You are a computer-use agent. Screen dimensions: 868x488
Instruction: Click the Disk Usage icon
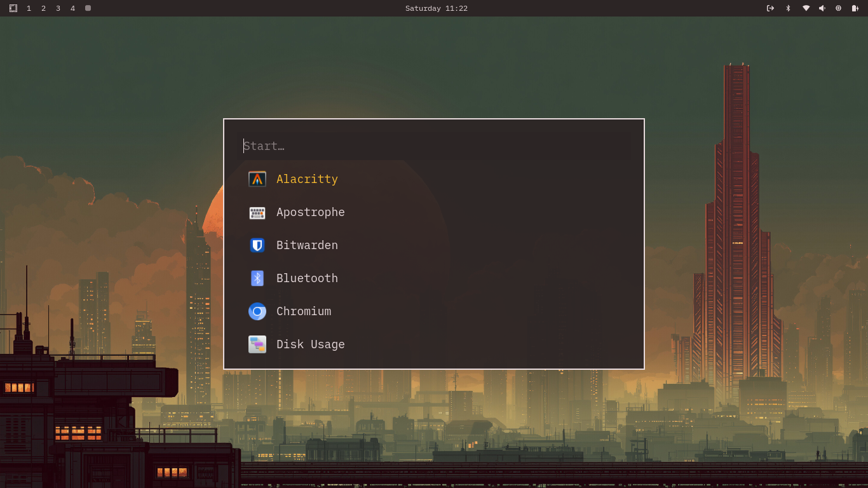click(257, 344)
